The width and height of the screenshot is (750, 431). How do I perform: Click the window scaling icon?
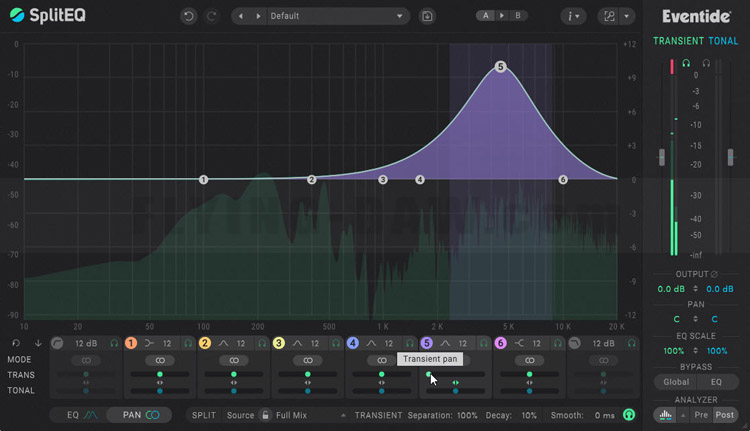[609, 16]
